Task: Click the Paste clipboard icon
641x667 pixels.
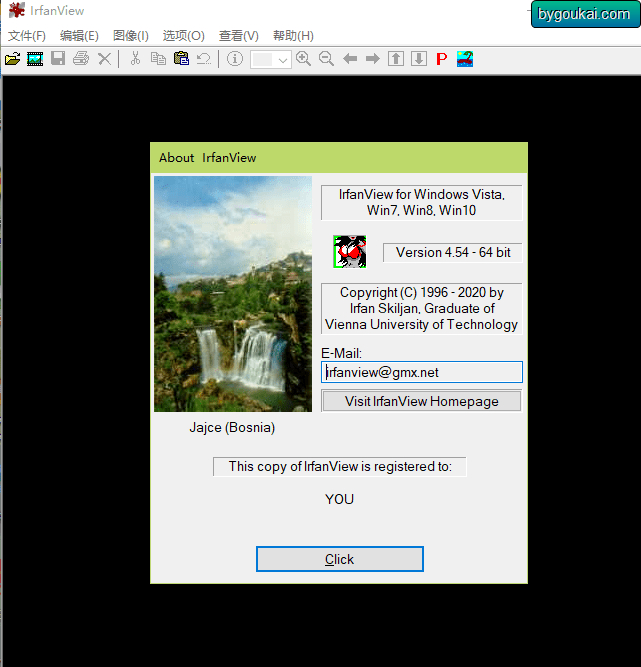Action: [x=181, y=58]
